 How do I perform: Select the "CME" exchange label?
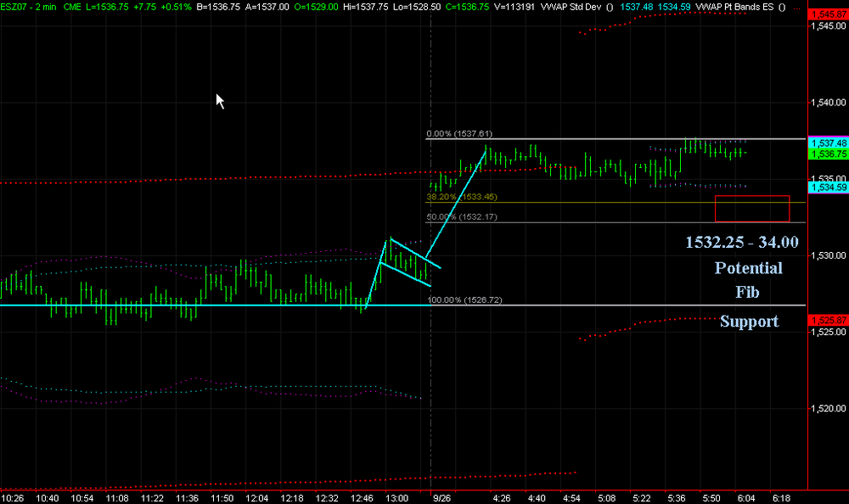tap(72, 7)
